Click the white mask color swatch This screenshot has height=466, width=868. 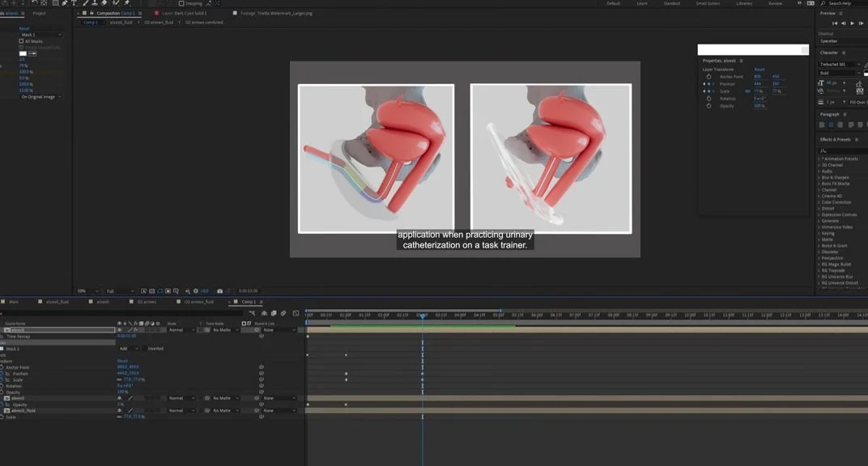click(x=23, y=53)
